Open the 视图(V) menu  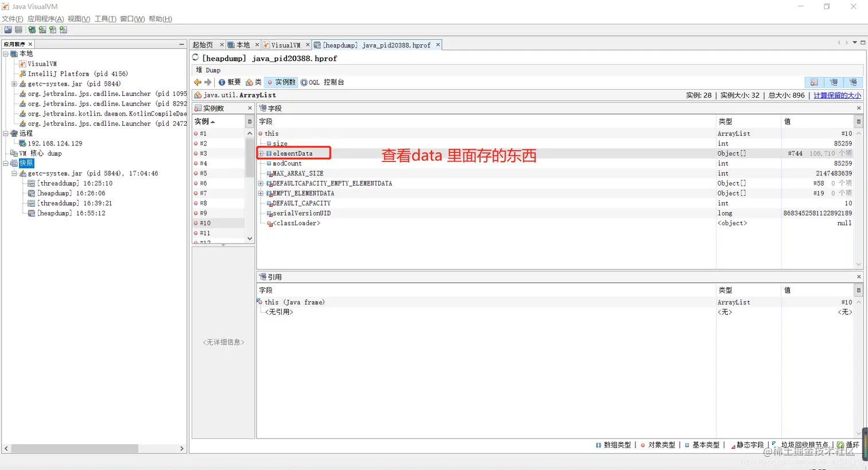(x=79, y=19)
